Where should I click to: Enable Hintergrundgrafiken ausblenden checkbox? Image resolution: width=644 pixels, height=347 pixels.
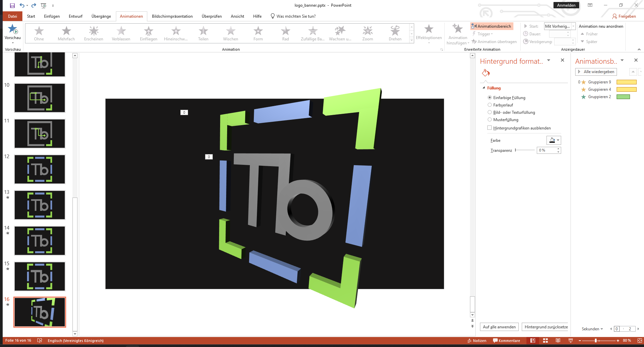pyautogui.click(x=490, y=128)
